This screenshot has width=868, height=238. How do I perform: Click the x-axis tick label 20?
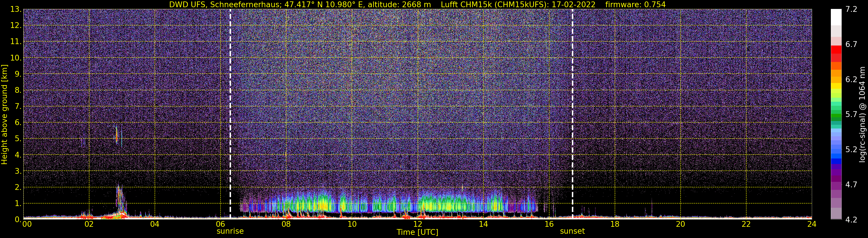pos(680,224)
